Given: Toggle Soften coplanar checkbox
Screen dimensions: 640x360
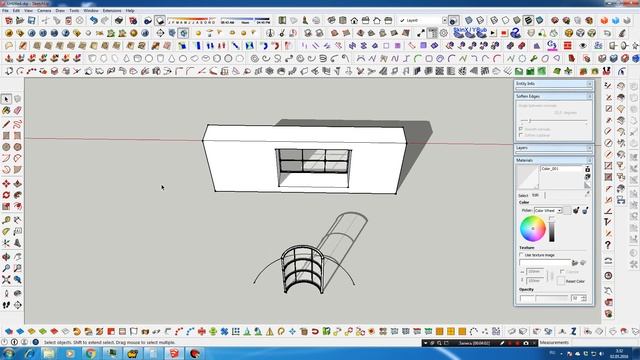Looking at the screenshot, I should click(521, 135).
